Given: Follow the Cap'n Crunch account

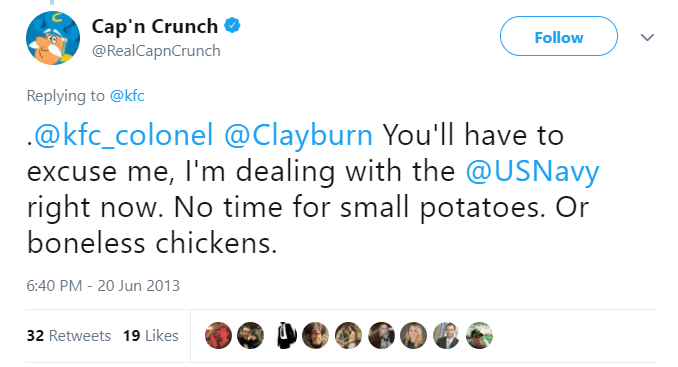Looking at the screenshot, I should [559, 36].
